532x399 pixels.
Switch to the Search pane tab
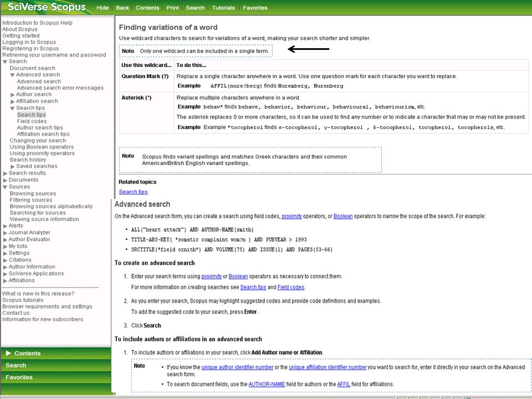tap(56, 365)
